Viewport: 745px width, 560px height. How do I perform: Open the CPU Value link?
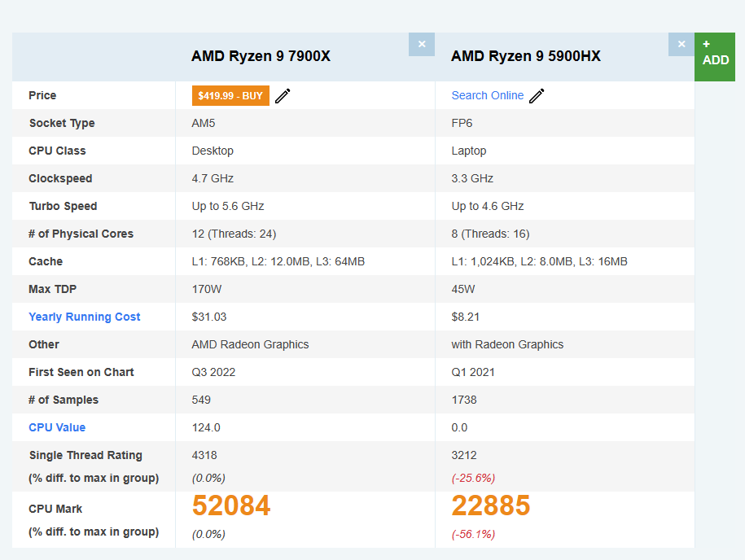pos(57,427)
